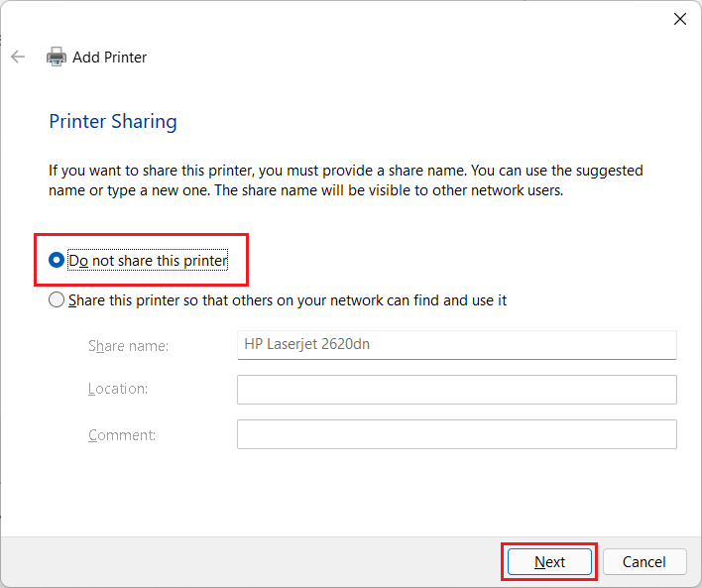
Task: Click the 'Comment:' label
Action: pyautogui.click(x=122, y=435)
